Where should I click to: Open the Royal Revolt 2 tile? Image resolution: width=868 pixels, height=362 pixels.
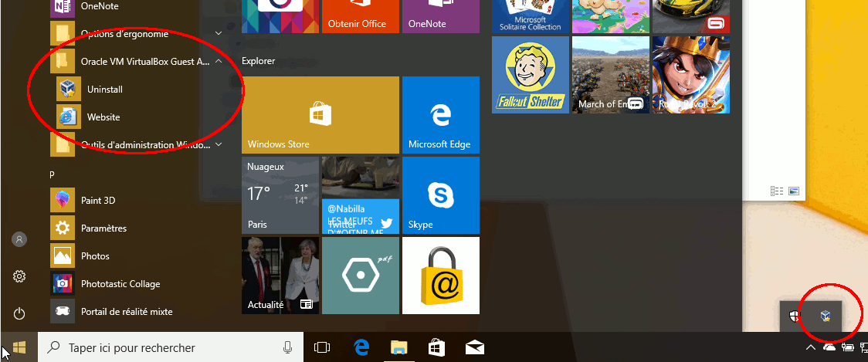click(691, 75)
